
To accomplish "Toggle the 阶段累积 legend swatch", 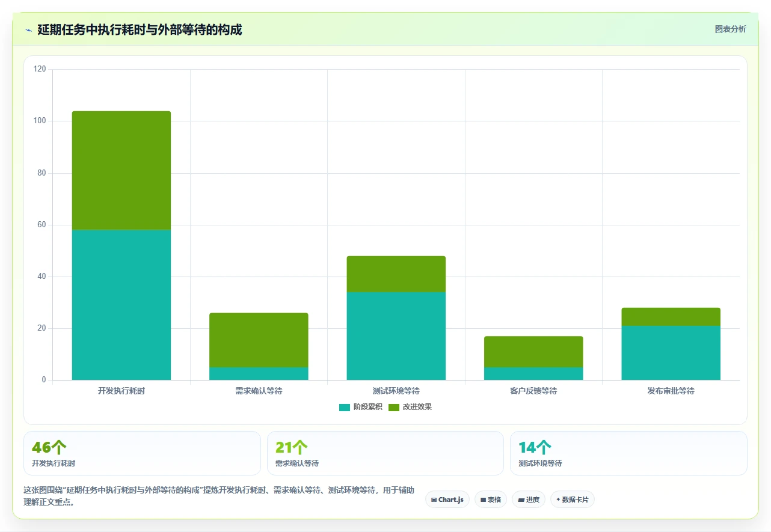I will [x=344, y=407].
